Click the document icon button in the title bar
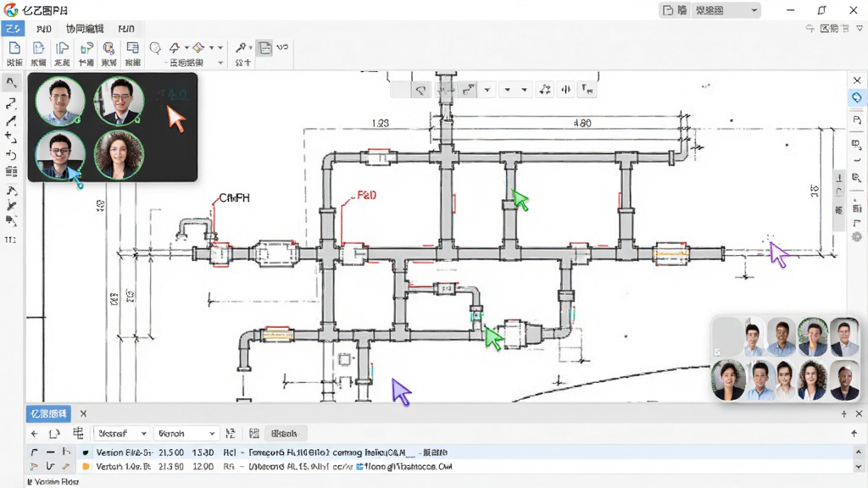 (675, 10)
